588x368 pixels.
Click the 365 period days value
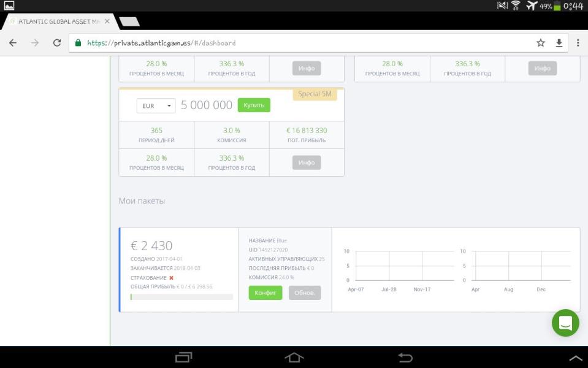coord(156,131)
